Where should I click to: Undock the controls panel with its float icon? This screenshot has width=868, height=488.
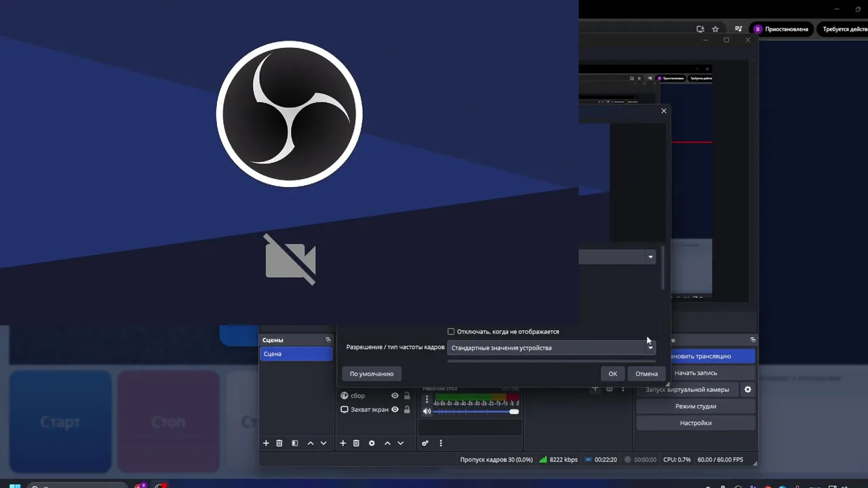point(753,340)
